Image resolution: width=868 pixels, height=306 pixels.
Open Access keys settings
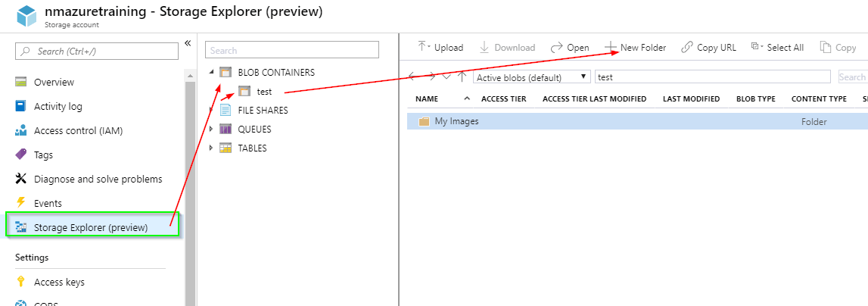(x=59, y=282)
